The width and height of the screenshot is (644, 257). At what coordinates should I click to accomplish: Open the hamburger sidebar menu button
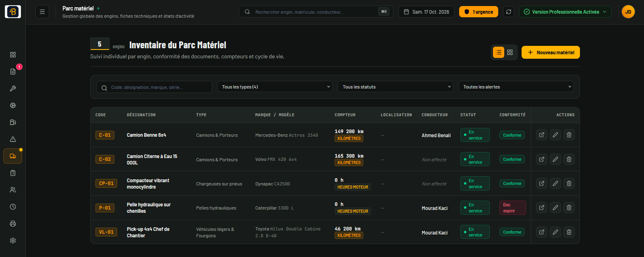point(42,12)
